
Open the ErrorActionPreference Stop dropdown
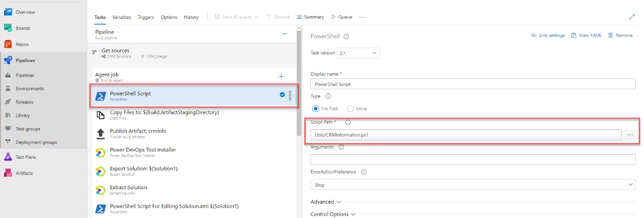(473, 185)
